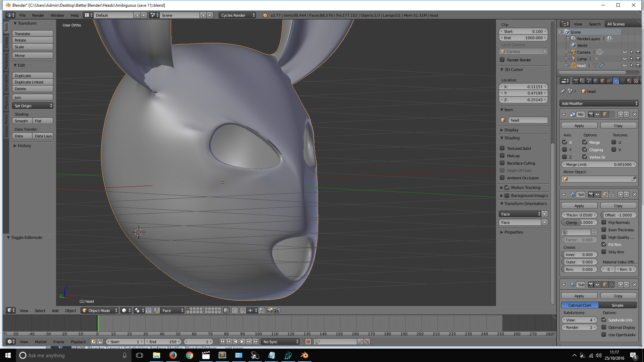Viewport: 644px width, 362px height.
Task: Disable Fill Rim in Solidify modifier
Action: click(x=604, y=244)
